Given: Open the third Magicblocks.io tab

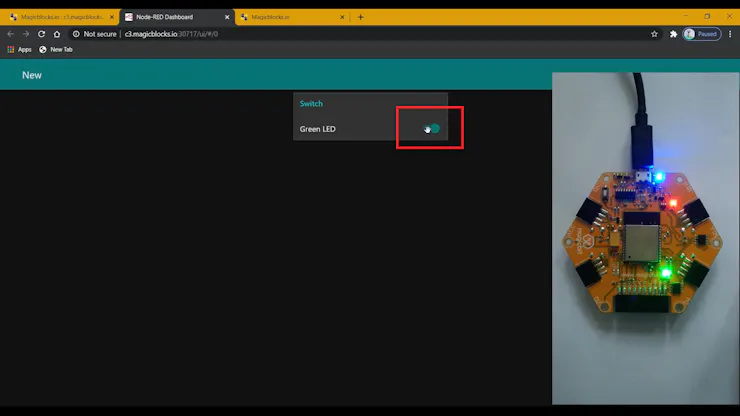Looking at the screenshot, I should click(x=293, y=17).
